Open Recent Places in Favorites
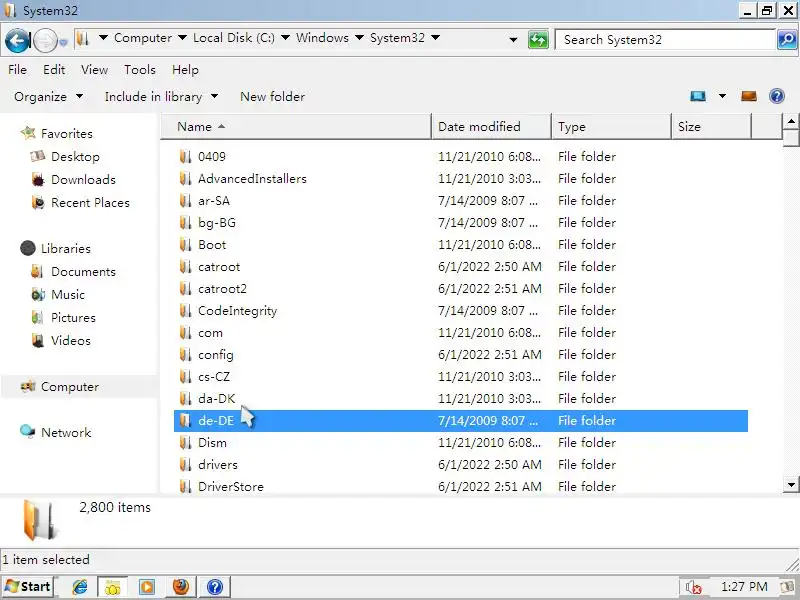 pos(90,203)
